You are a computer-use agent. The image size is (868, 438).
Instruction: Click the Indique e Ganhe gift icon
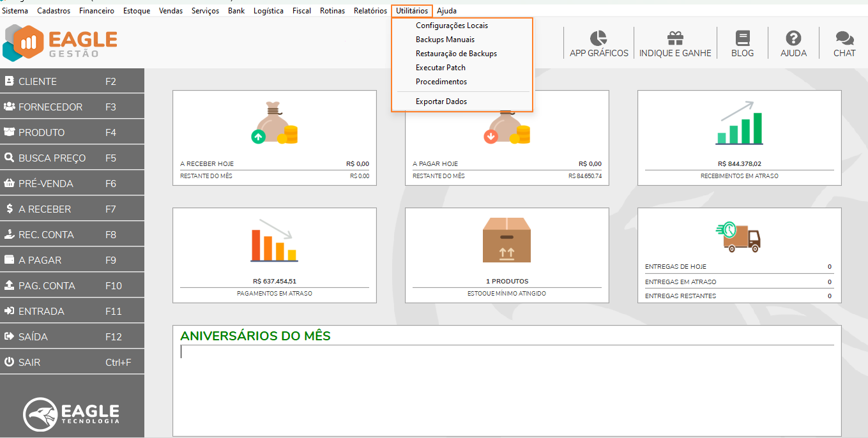[675, 38]
